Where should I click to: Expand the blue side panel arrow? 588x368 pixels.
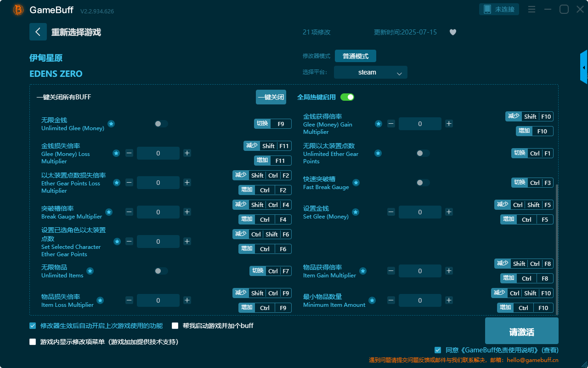coord(584,67)
